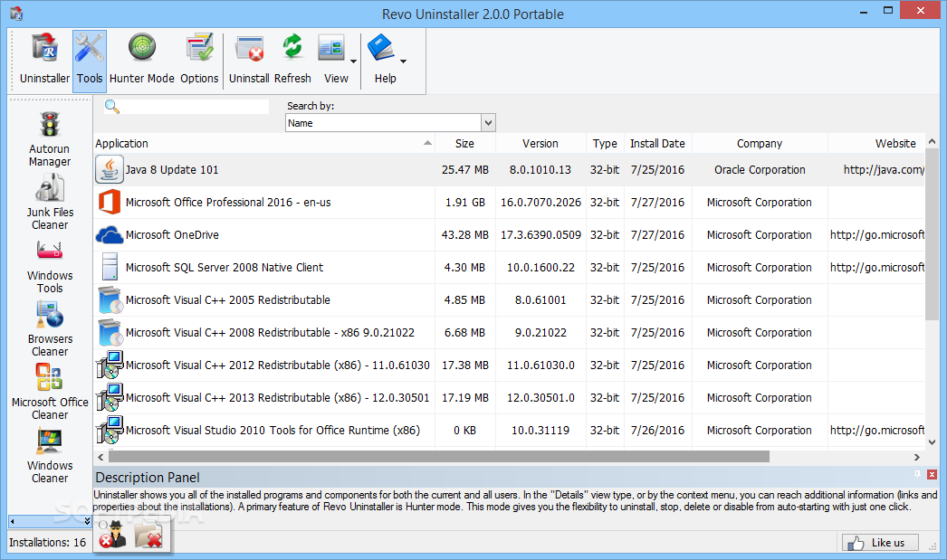Select Microsoft Office Professional 2016 icon

click(x=110, y=202)
